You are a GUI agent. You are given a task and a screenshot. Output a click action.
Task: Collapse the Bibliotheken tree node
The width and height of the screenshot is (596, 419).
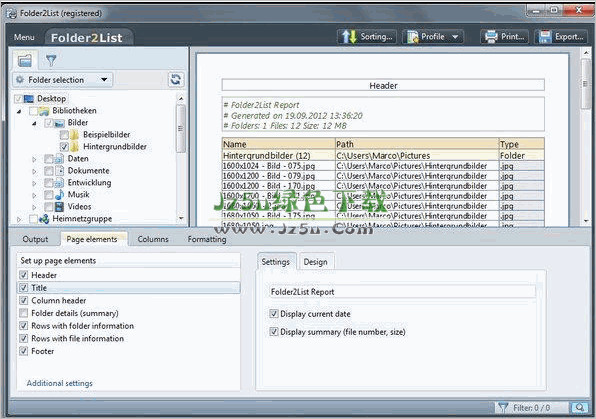(19, 111)
